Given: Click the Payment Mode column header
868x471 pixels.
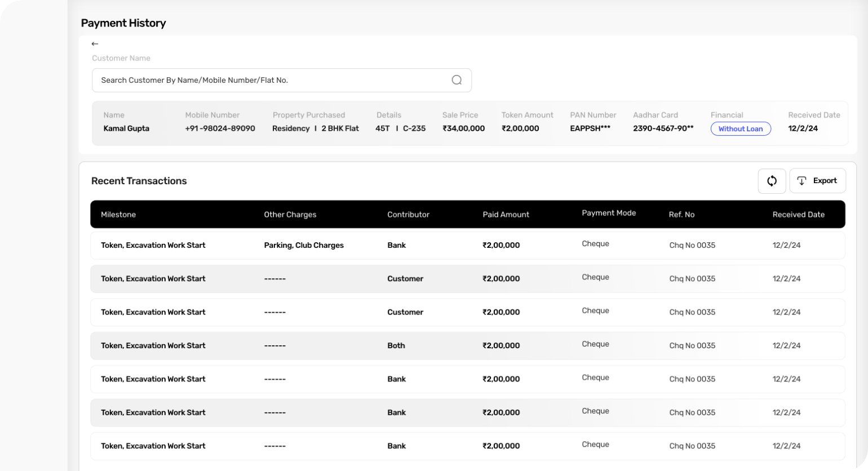Looking at the screenshot, I should [x=609, y=213].
